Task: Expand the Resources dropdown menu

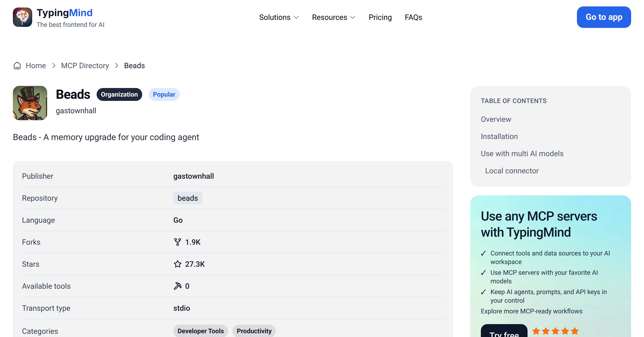Action: pos(334,17)
